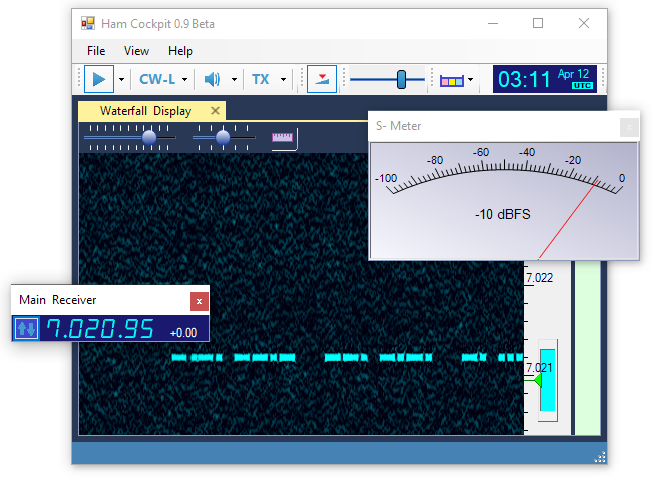The width and height of the screenshot is (657, 483).
Task: Click the CW-L mode button
Action: point(157,79)
